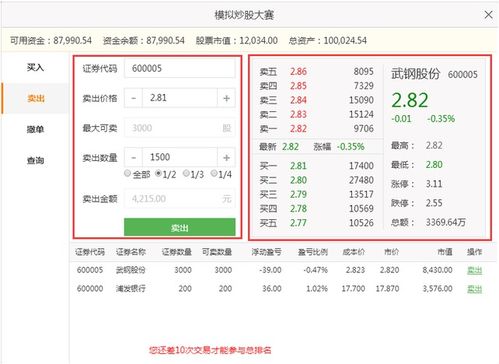This screenshot has width=499, height=364.
Task: Click the 卖四 price 2.85
Action: pos(298,86)
